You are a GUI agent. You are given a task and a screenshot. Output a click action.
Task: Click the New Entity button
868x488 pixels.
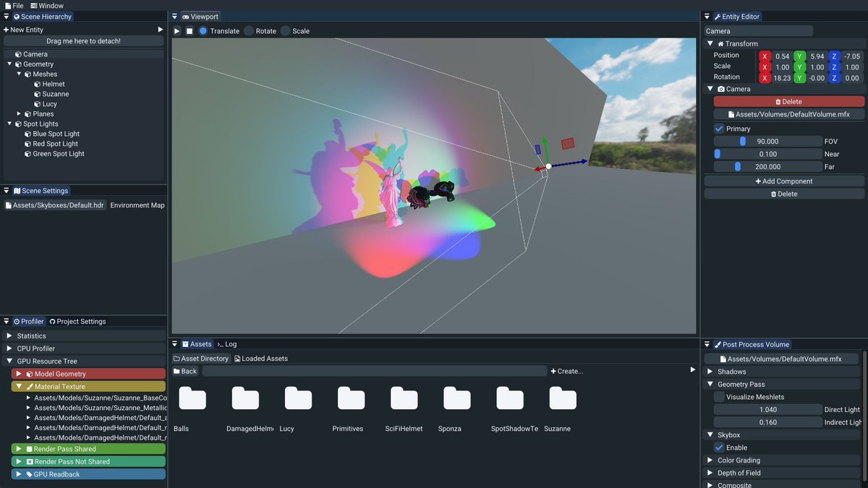pos(23,30)
